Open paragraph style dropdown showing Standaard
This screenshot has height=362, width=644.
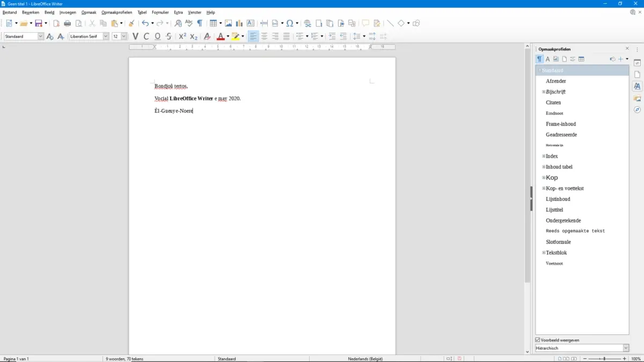pos(40,36)
